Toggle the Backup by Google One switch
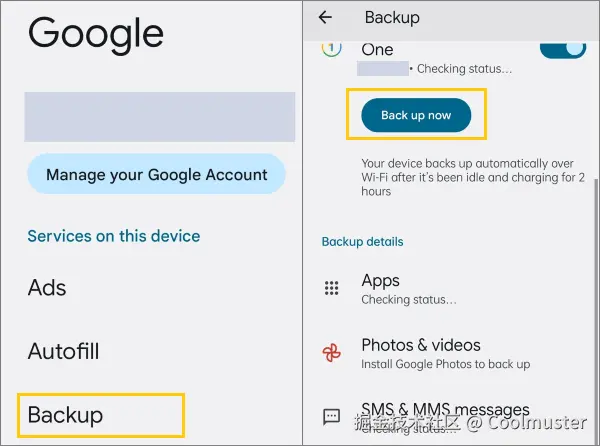Image resolution: width=600 pixels, height=446 pixels. (563, 50)
